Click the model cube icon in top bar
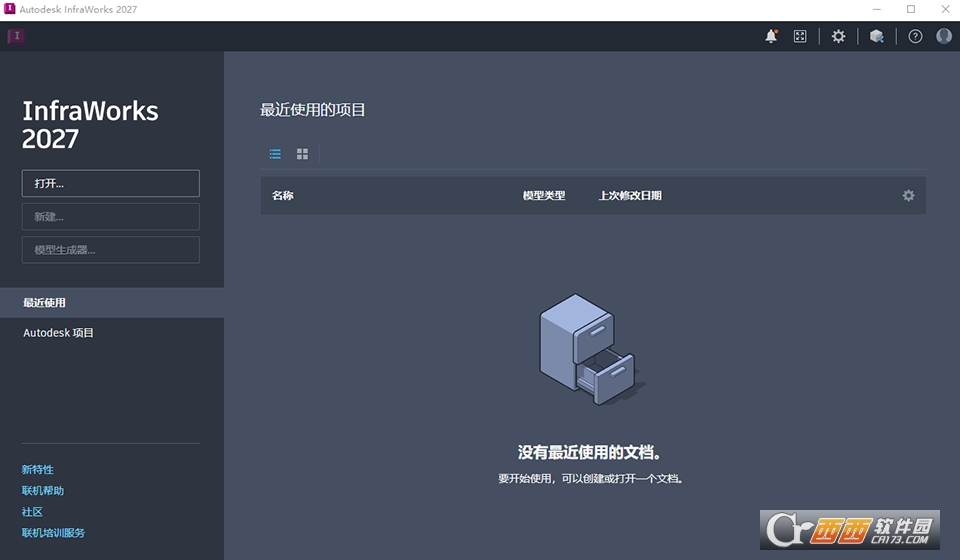960x560 pixels. click(877, 36)
